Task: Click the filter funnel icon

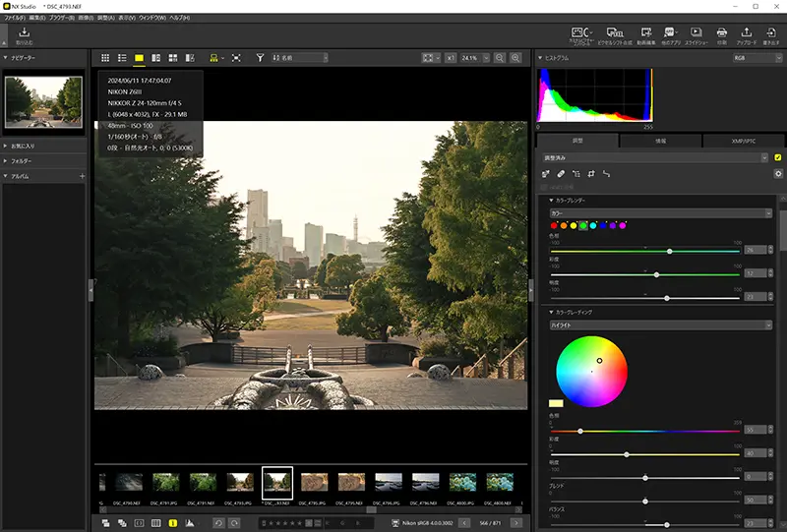Action: 261,58
